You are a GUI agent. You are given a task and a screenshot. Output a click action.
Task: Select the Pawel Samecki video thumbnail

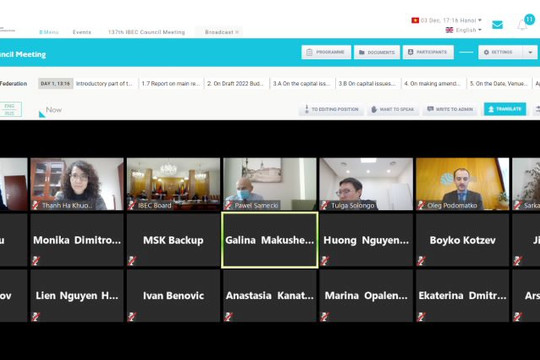point(270,184)
